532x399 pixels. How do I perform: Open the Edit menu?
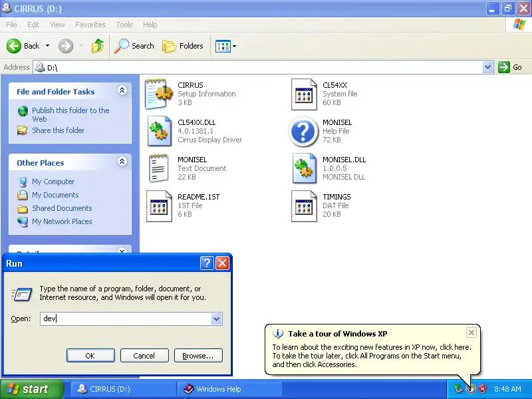(x=33, y=25)
